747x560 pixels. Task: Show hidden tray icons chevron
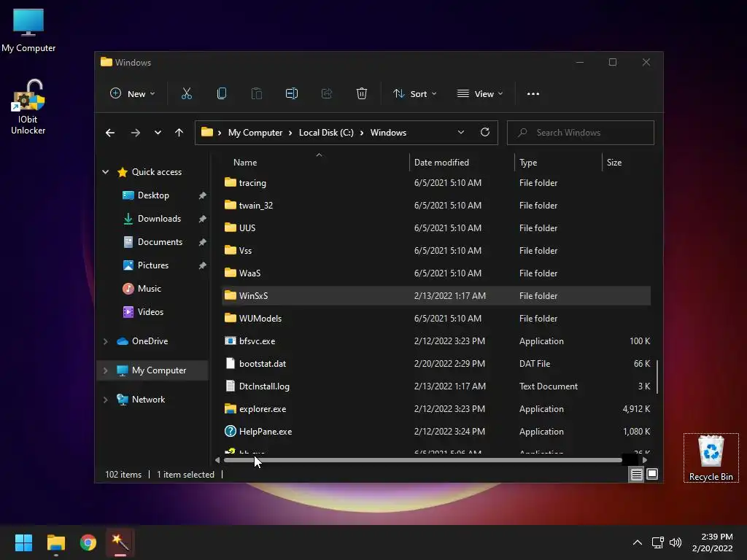pyautogui.click(x=638, y=542)
